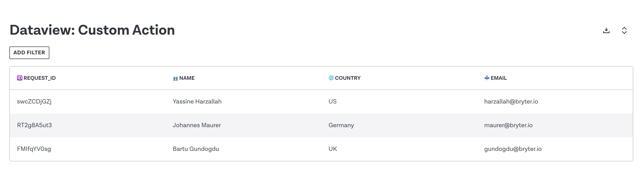
Task: Open the harzallah@bryter.io email
Action: (511, 101)
